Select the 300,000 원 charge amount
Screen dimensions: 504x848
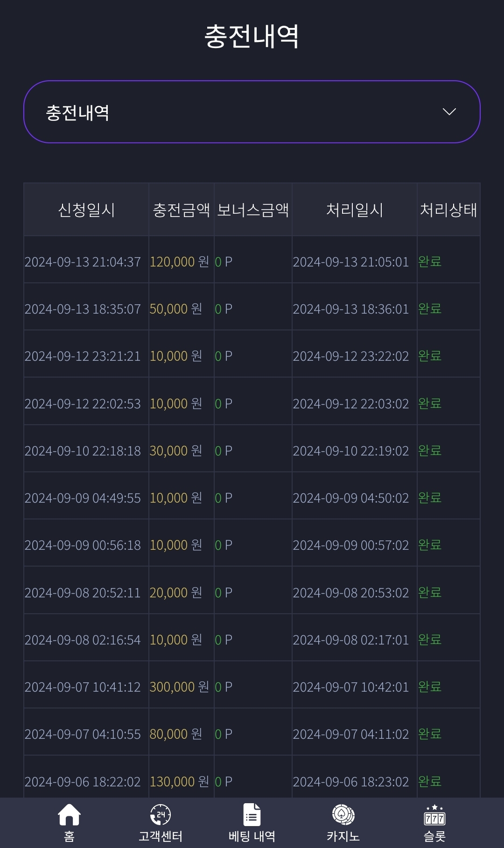[179, 687]
